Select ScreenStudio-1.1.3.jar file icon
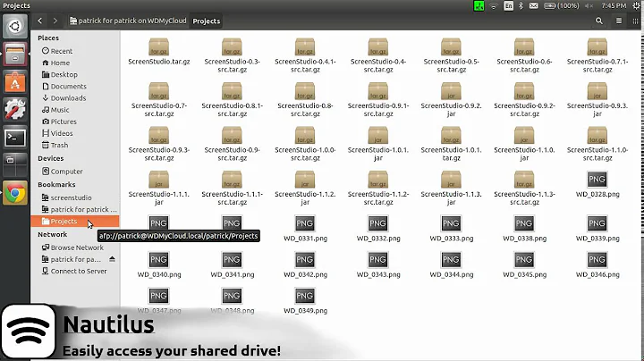644x361 pixels. point(451,180)
